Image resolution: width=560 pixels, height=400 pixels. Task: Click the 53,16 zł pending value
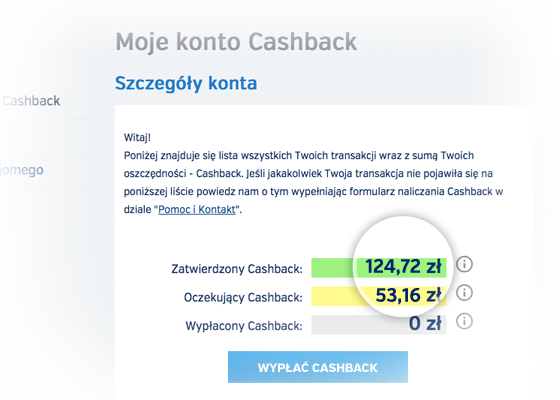[x=409, y=295]
